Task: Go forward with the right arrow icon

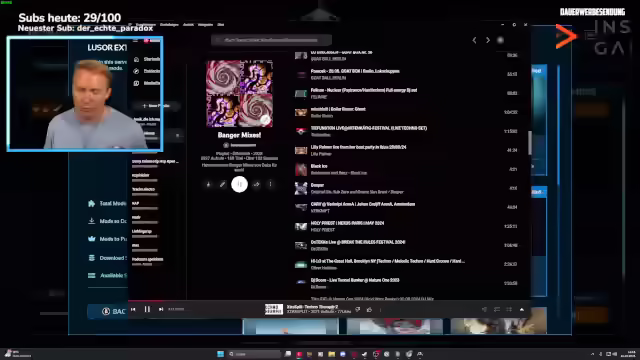Action: click(488, 40)
